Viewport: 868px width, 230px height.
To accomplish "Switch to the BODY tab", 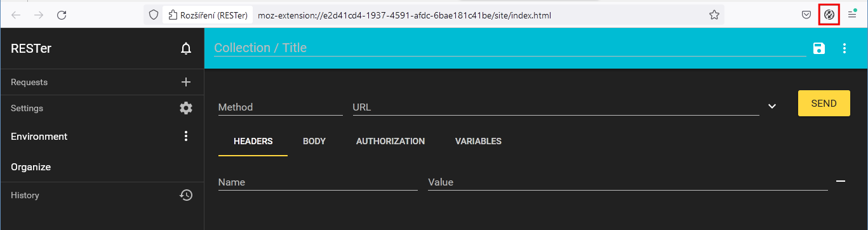I will pyautogui.click(x=314, y=141).
